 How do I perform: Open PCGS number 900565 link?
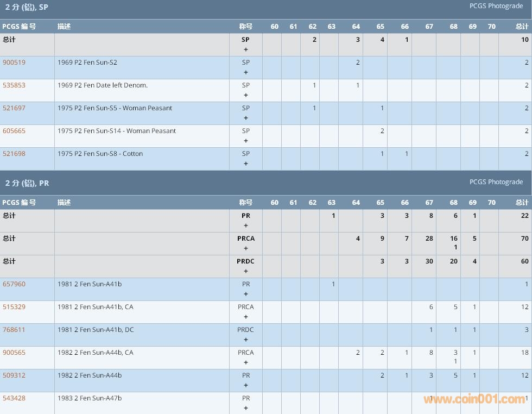[14, 353]
